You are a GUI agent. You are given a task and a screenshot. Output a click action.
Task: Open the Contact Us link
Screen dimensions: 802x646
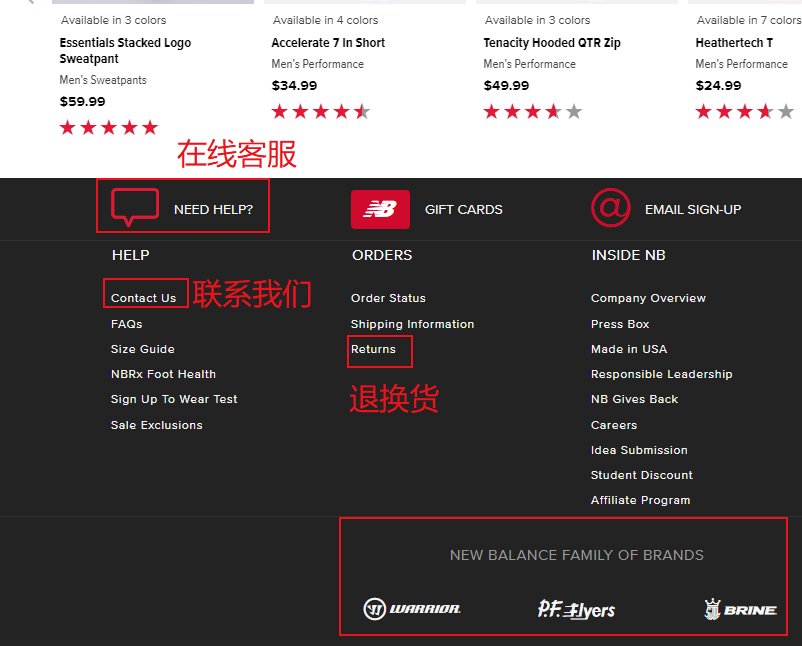[143, 298]
